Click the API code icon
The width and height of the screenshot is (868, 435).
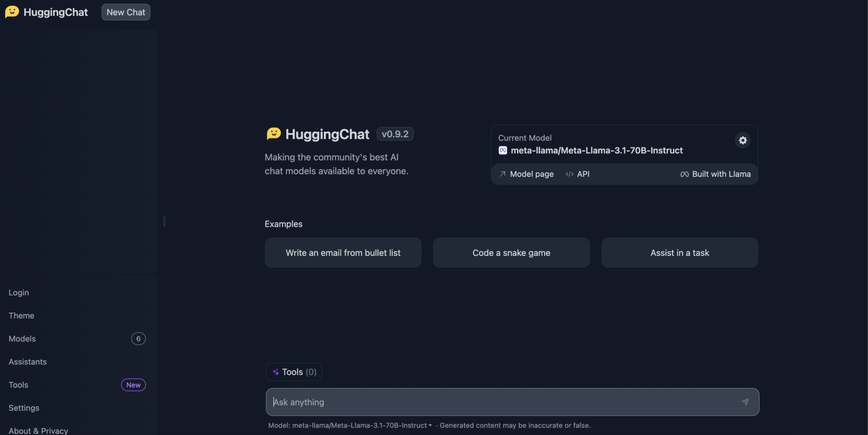pos(569,174)
